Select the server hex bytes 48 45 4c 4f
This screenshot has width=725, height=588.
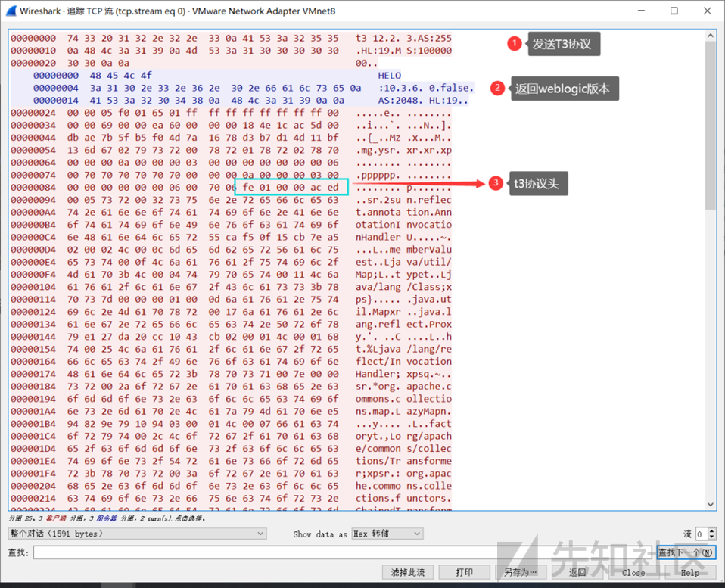(120, 76)
